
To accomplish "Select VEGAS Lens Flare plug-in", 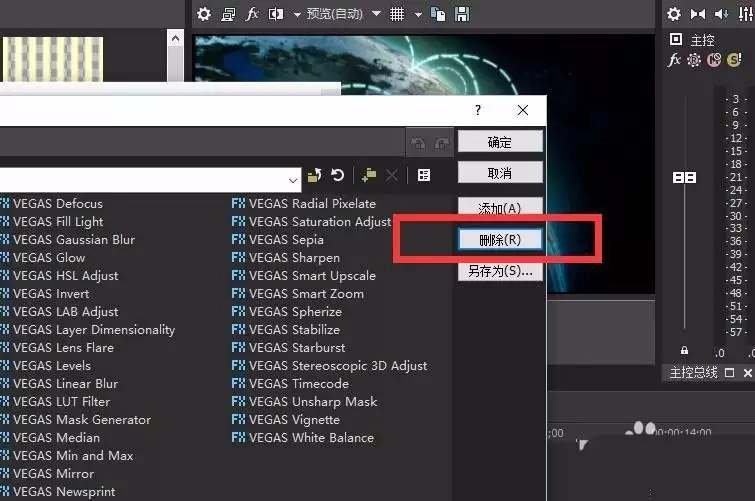I will pyautogui.click(x=57, y=347).
